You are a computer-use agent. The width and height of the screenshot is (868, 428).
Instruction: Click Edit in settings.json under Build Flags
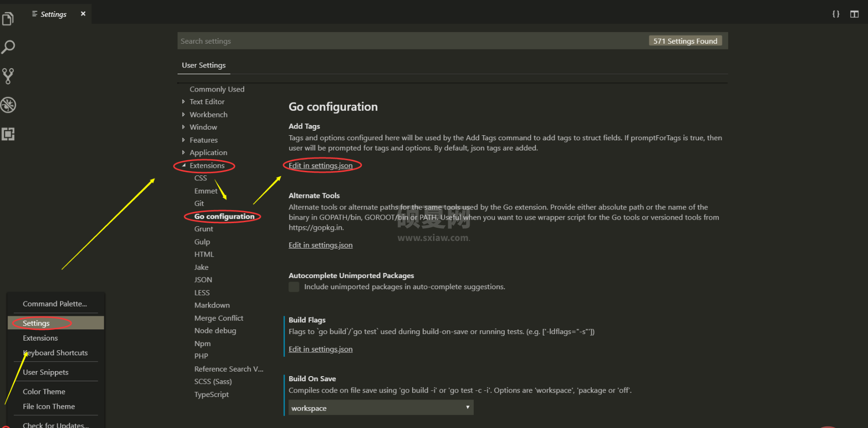pyautogui.click(x=321, y=349)
